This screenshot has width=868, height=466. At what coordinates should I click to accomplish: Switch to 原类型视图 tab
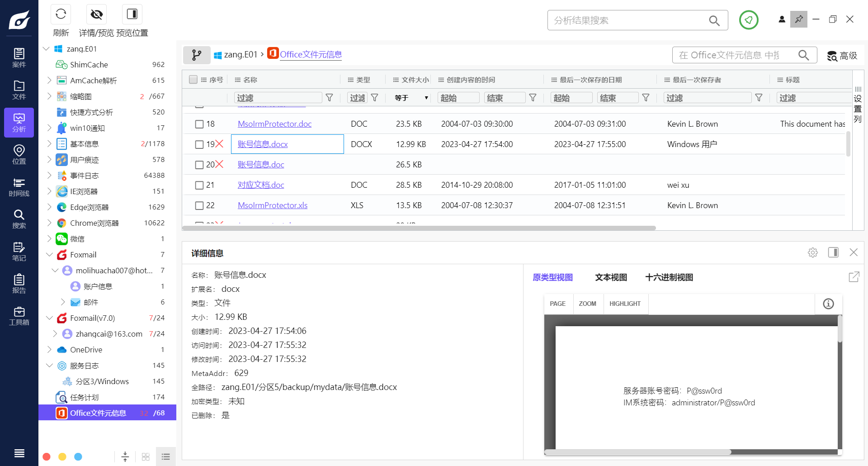click(552, 277)
